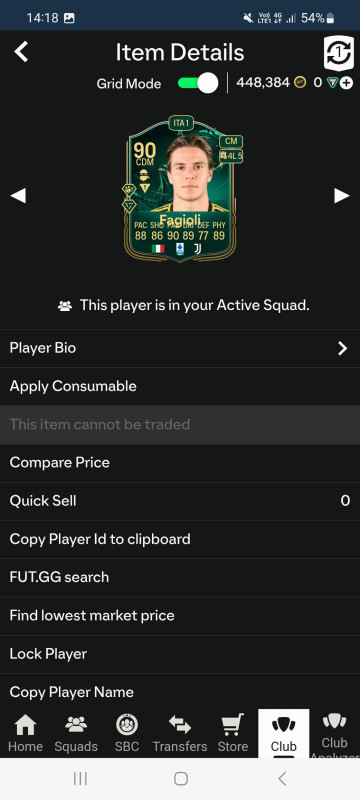Select Apply Consumable option
The width and height of the screenshot is (360, 800).
pos(180,386)
